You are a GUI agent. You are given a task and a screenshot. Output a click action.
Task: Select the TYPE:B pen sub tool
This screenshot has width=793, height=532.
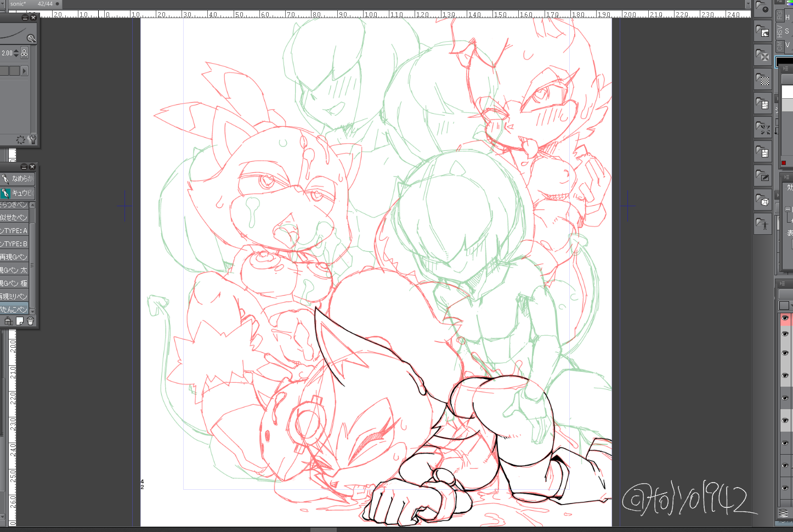[14, 244]
